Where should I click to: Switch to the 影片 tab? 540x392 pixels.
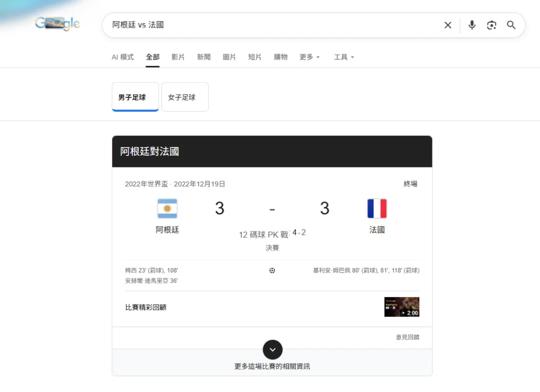pyautogui.click(x=178, y=57)
